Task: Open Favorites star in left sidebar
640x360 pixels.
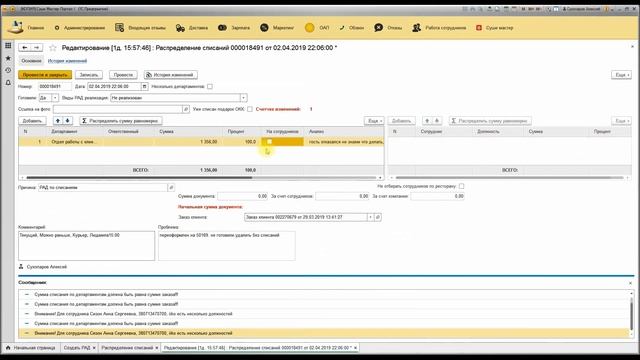Action: coord(8,58)
